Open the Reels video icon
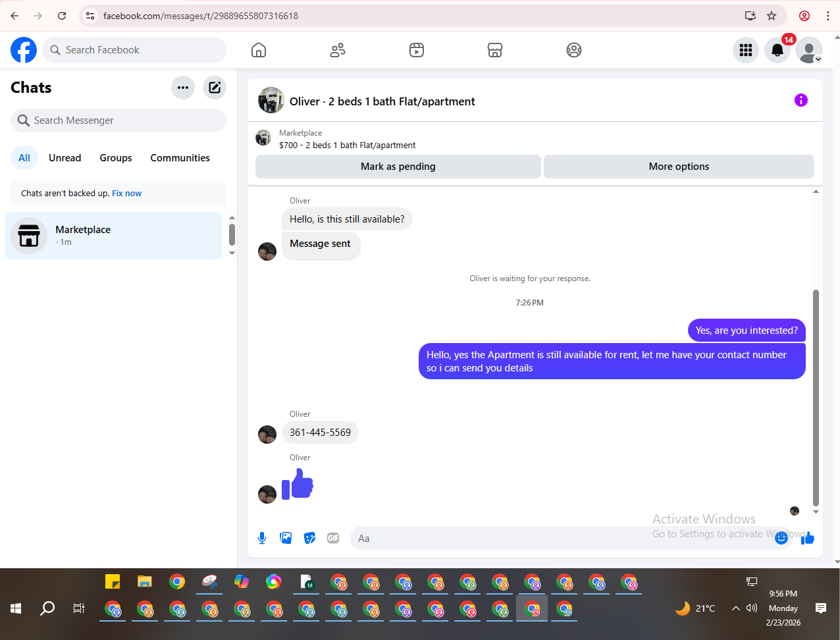840x640 pixels. click(417, 50)
